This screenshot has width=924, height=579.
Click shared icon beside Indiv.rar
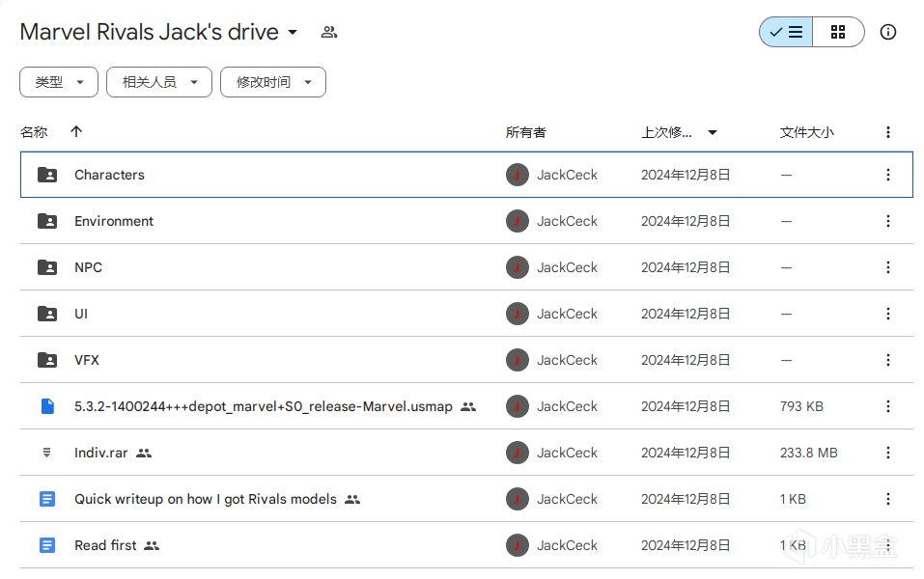[144, 453]
